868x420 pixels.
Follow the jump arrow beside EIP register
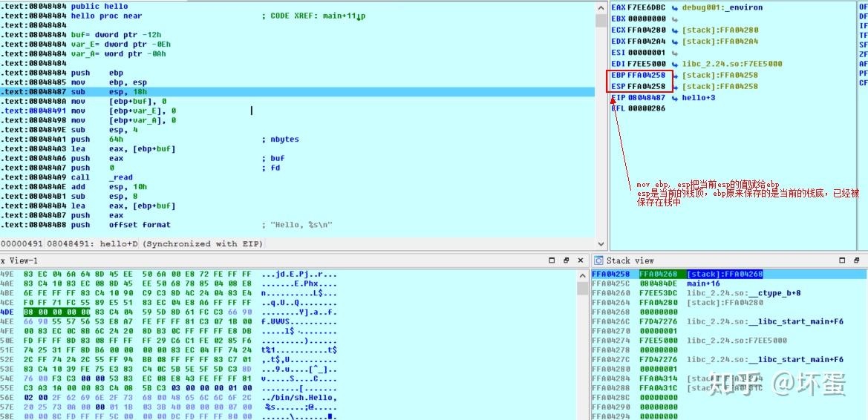675,98
